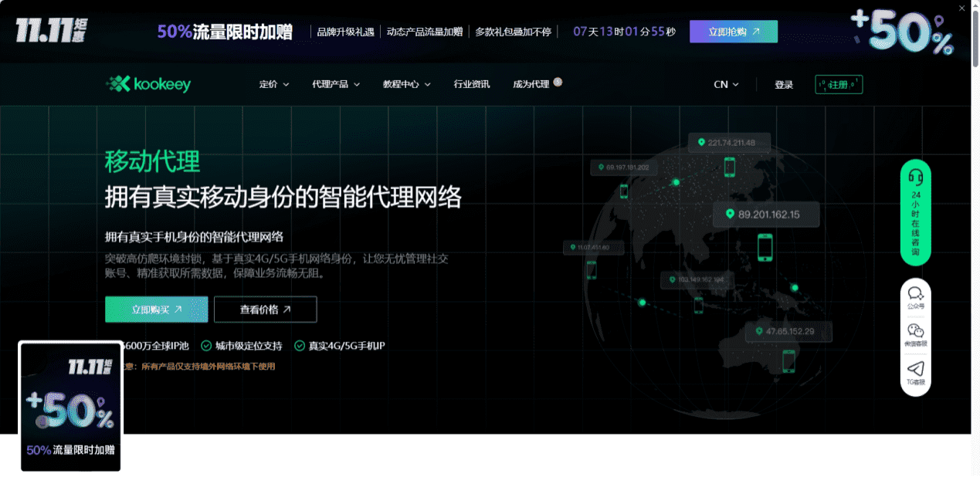Screen dimensions: 980x477
Task: Open the floating 50%流量限时加赠 promo thumbnail
Action: point(70,407)
